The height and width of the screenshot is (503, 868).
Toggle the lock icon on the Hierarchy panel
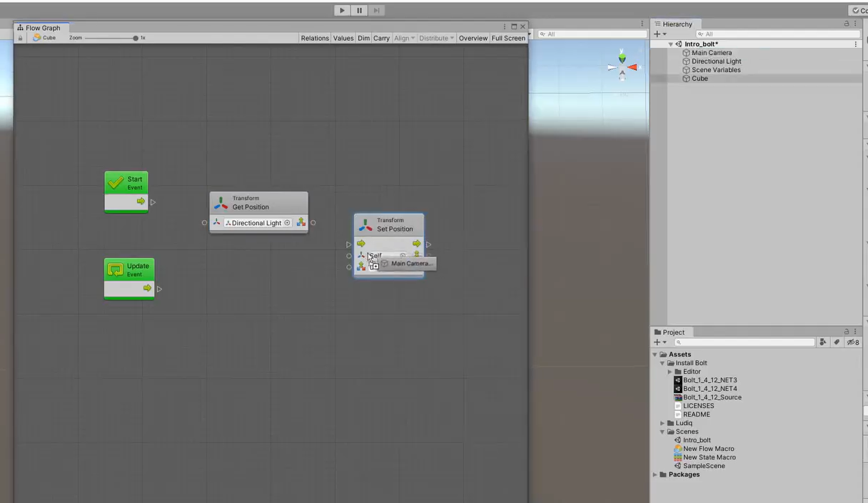pyautogui.click(x=846, y=24)
